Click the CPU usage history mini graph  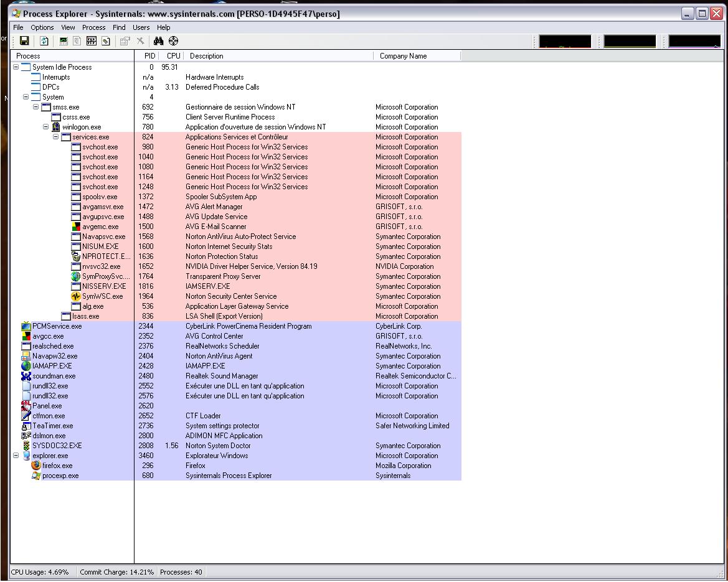coord(565,41)
